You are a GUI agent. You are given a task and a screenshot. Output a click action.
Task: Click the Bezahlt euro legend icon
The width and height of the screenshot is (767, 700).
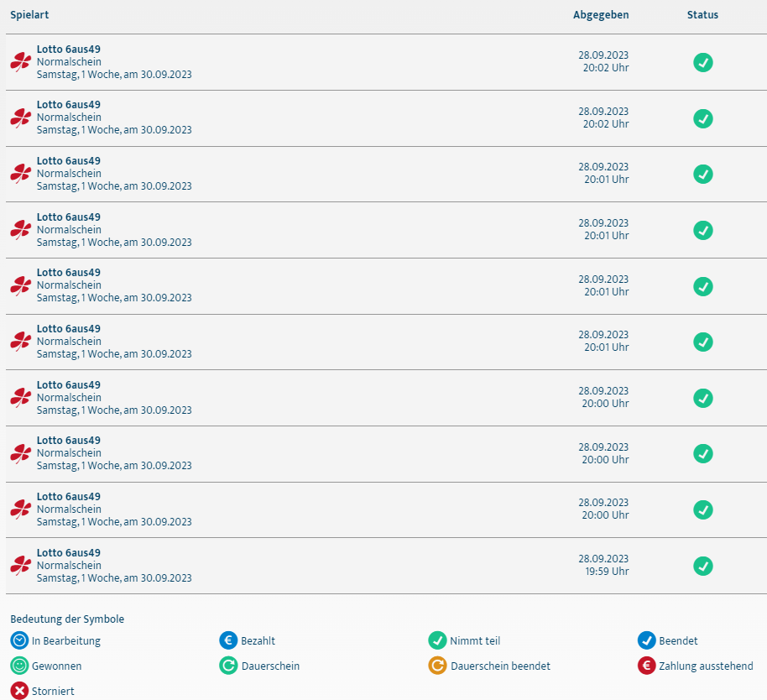point(228,640)
